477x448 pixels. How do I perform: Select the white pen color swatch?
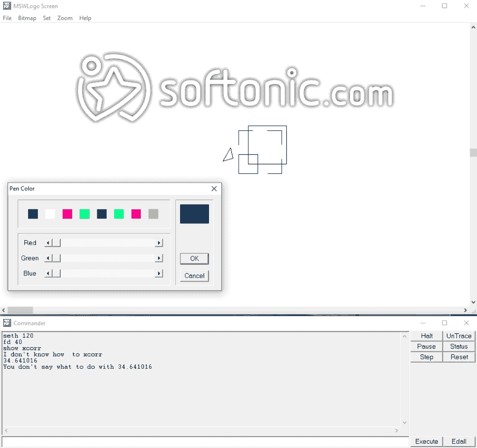click(49, 213)
